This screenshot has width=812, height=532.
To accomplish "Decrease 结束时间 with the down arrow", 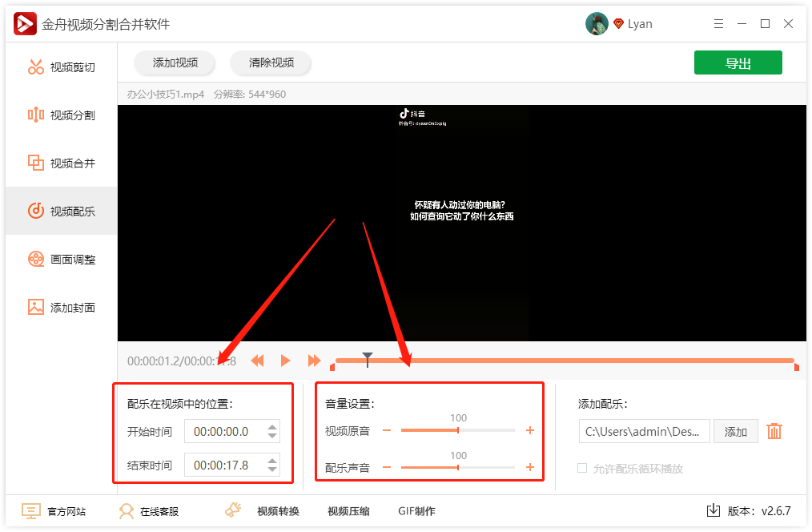I will (x=272, y=470).
